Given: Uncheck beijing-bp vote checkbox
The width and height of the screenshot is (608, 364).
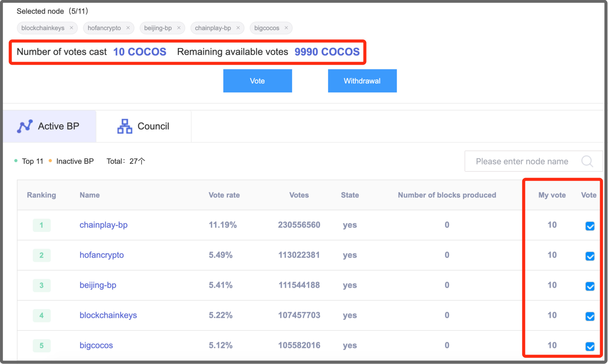Looking at the screenshot, I should pos(590,286).
